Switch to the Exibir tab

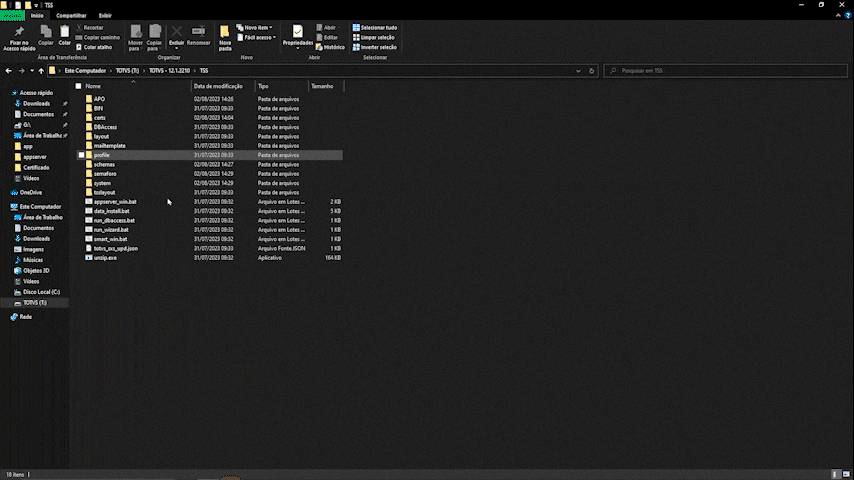click(105, 16)
